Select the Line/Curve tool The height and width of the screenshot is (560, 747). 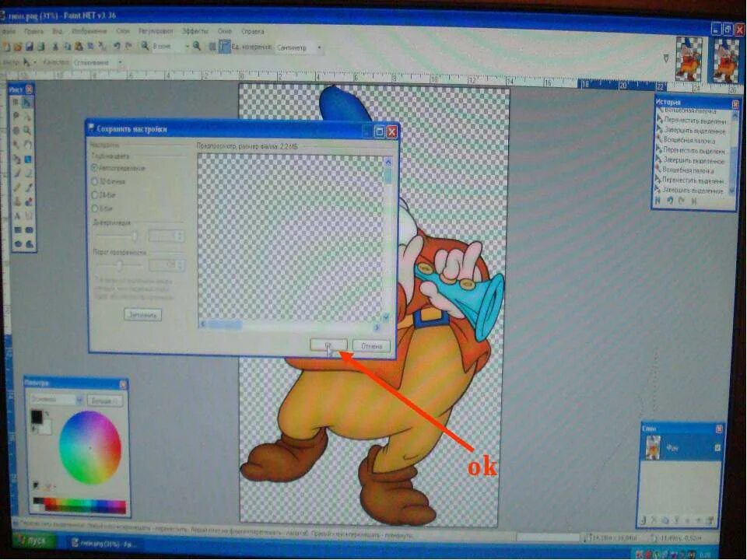tap(29, 215)
